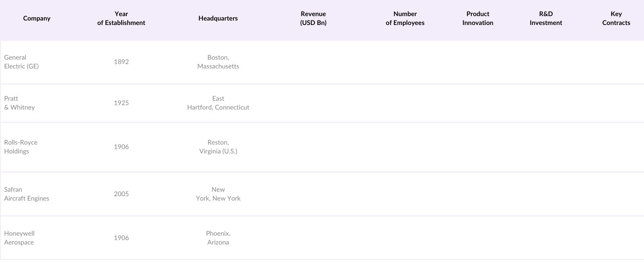Select the Number of Employees header

(405, 19)
